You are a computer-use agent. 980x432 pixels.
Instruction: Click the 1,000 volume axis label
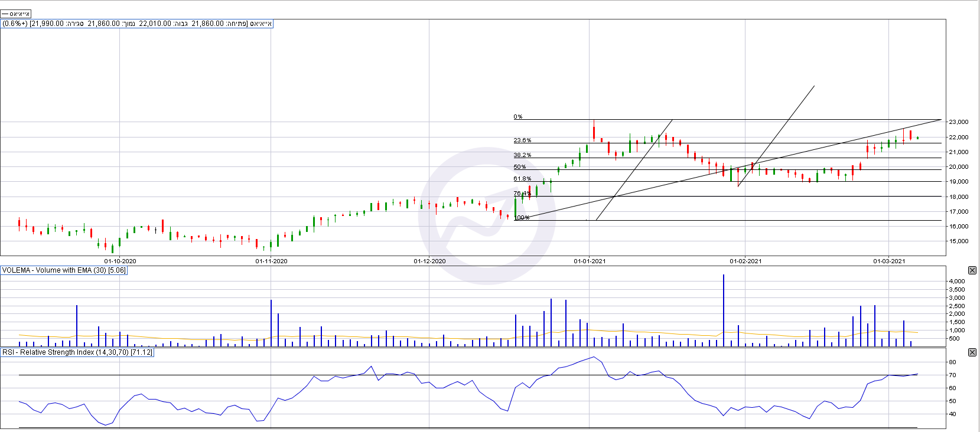957,330
